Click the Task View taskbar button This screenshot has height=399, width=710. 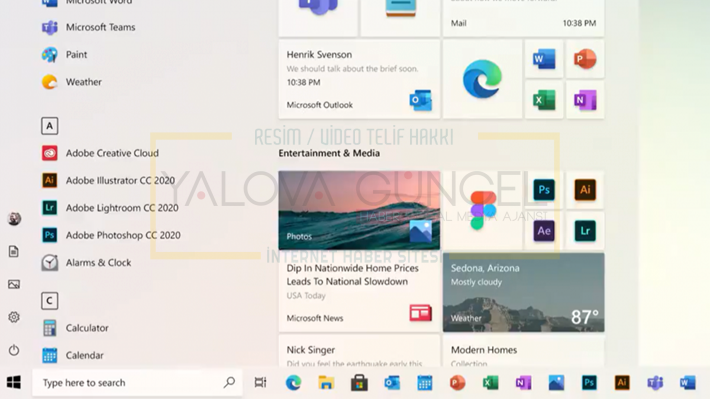point(260,383)
